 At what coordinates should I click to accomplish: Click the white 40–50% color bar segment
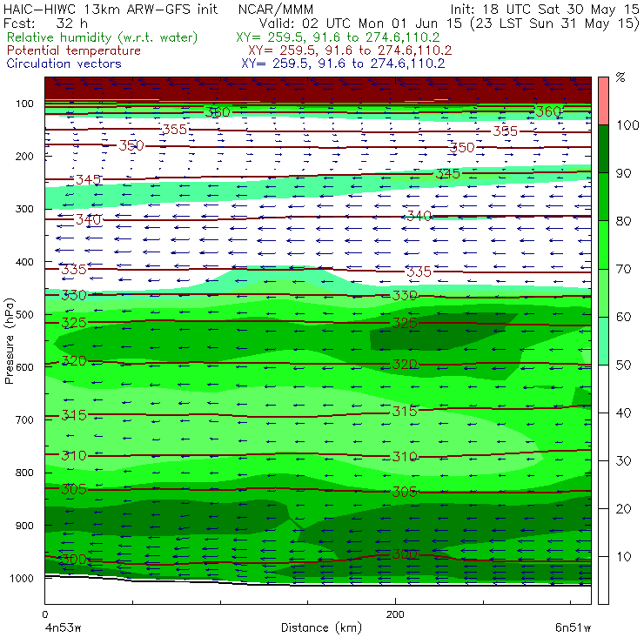click(x=603, y=388)
